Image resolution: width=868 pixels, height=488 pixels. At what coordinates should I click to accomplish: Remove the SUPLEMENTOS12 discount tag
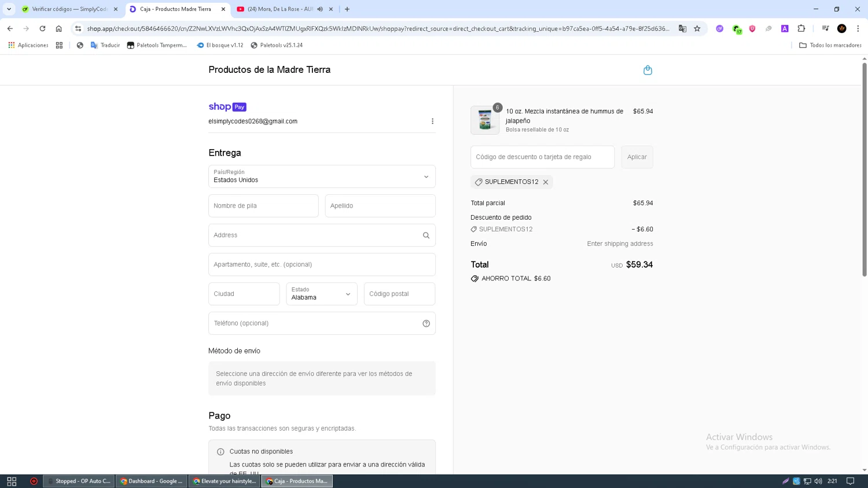pos(546,182)
